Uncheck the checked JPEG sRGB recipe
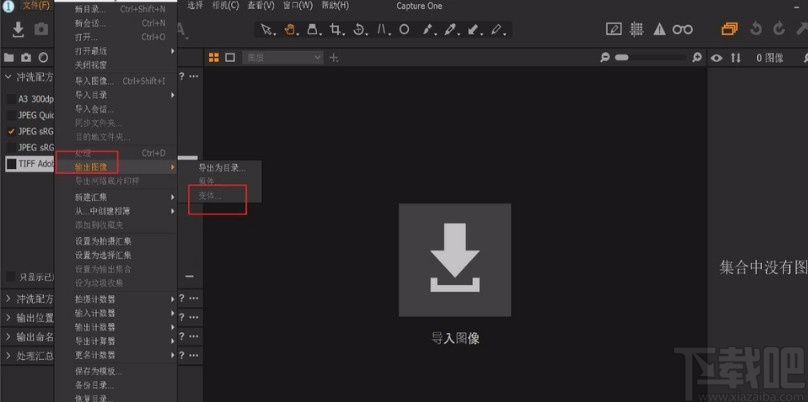This screenshot has height=402, width=808. [11, 131]
